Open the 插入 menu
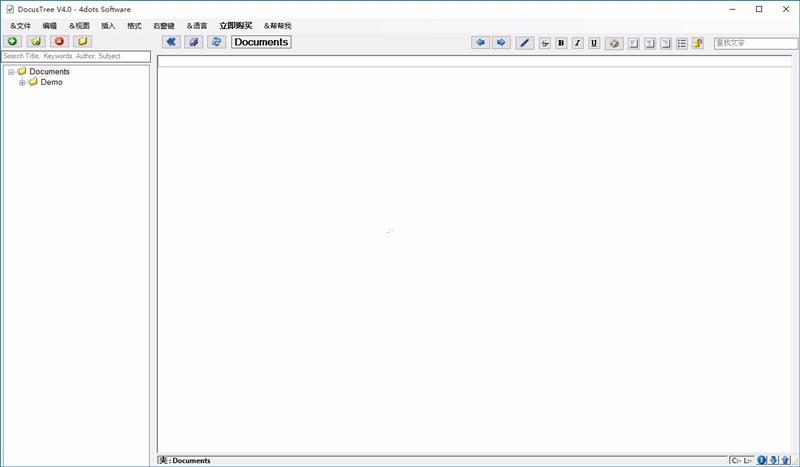The height and width of the screenshot is (467, 800). click(x=108, y=25)
